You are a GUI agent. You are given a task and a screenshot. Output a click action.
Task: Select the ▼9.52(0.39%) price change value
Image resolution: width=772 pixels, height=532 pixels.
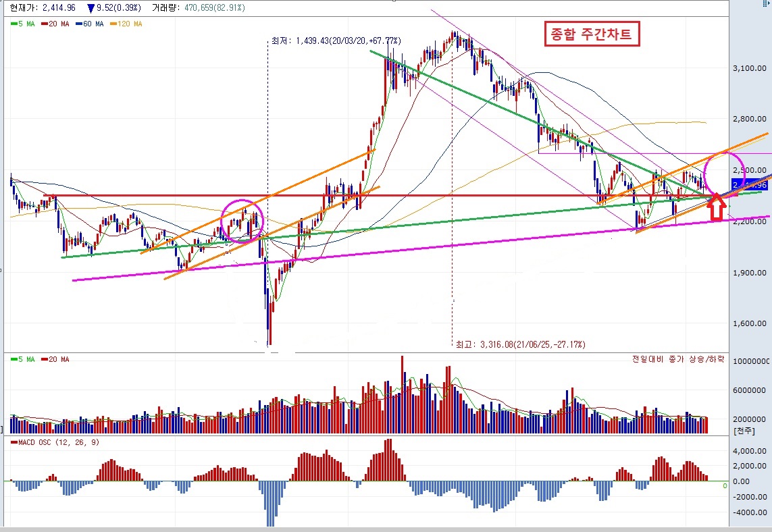tap(113, 7)
